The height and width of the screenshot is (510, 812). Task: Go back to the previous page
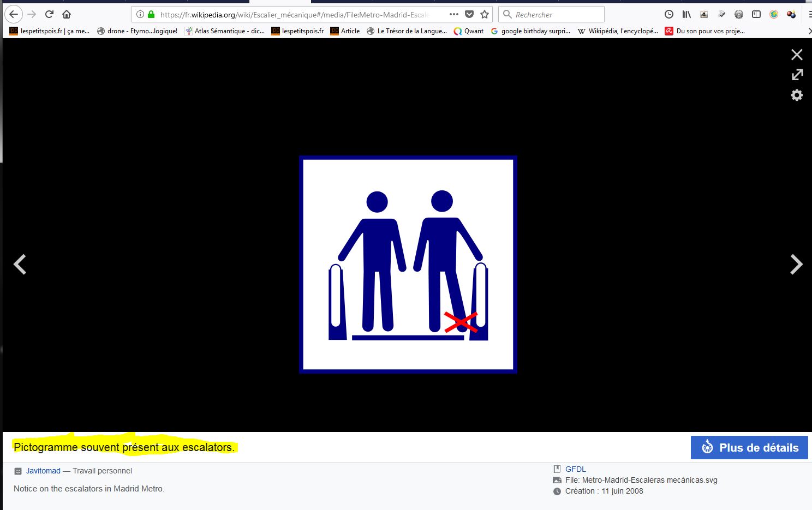click(x=14, y=14)
